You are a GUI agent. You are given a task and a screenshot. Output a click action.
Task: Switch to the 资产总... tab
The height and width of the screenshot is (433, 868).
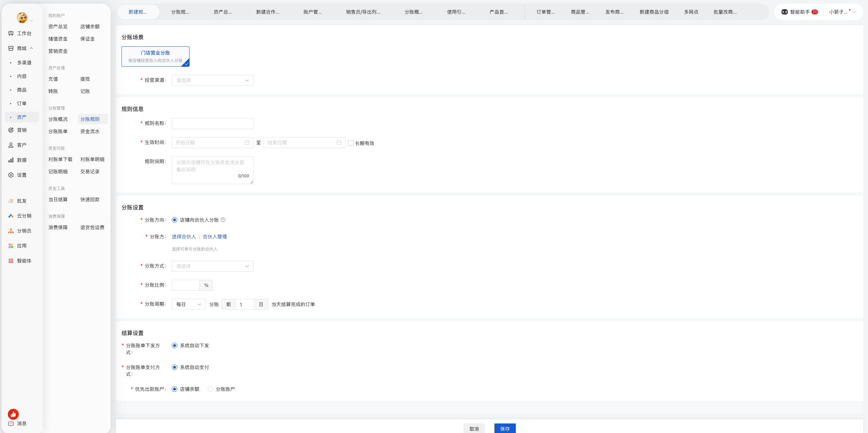223,12
